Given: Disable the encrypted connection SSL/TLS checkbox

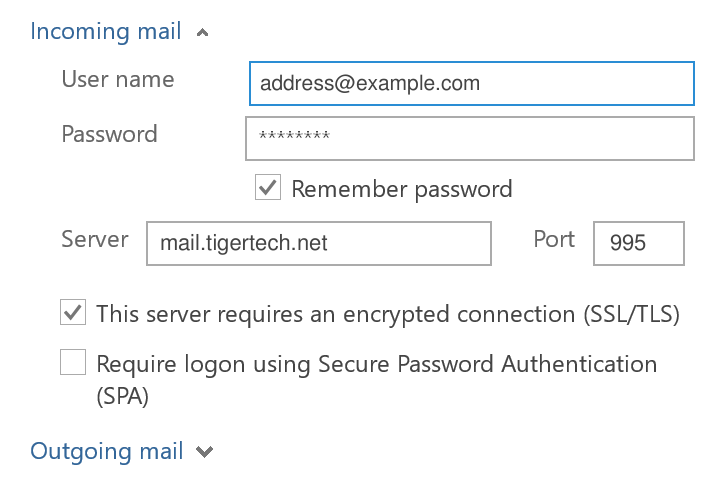Looking at the screenshot, I should coord(73,313).
